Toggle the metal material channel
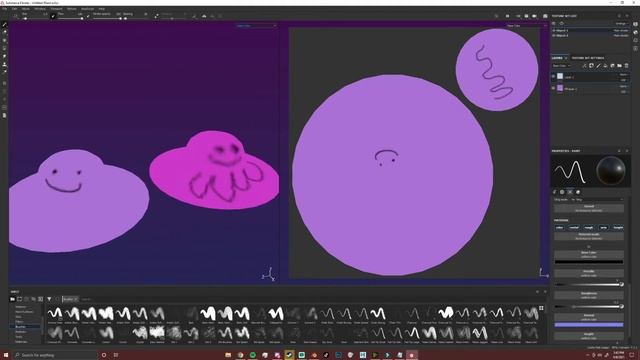 (x=574, y=227)
